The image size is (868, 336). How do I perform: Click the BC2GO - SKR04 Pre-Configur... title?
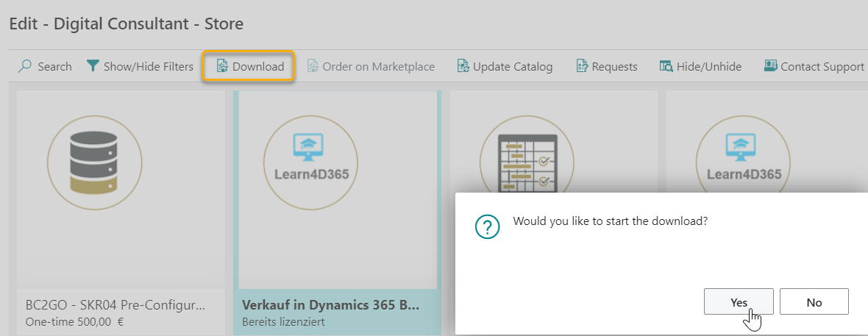pyautogui.click(x=115, y=305)
